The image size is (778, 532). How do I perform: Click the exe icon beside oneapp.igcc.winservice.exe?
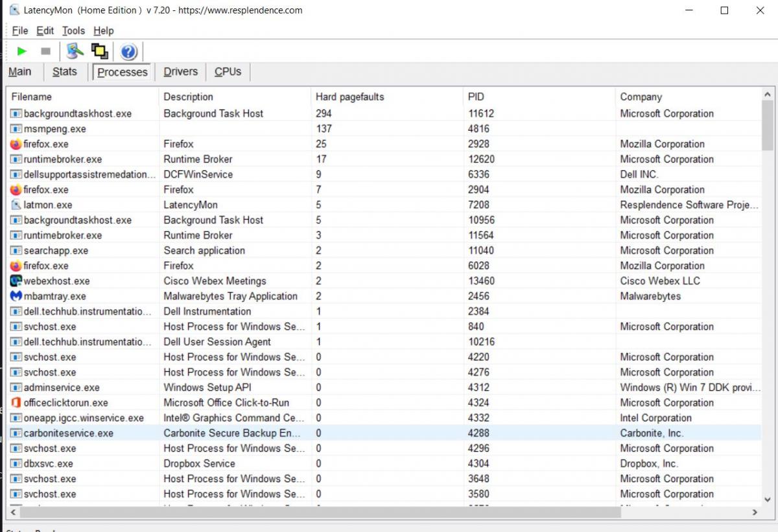(16, 418)
